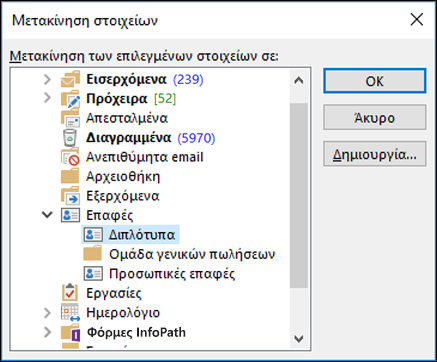The height and width of the screenshot is (362, 437).
Task: Select the Εισερχόμενα folder label
Action: coord(126,79)
